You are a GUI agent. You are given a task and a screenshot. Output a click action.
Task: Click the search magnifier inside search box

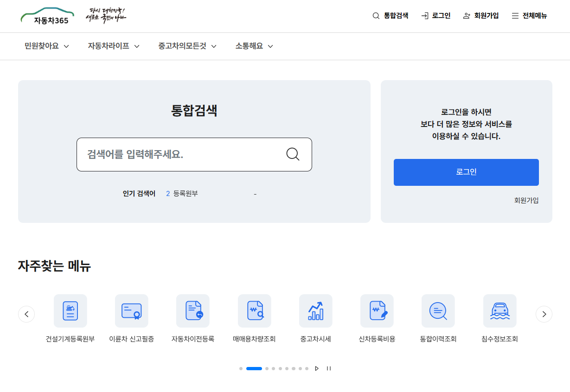click(x=293, y=154)
